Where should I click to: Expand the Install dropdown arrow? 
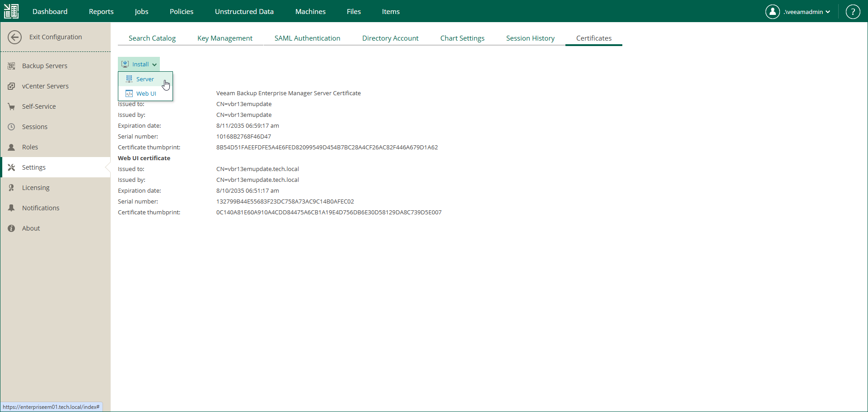154,64
